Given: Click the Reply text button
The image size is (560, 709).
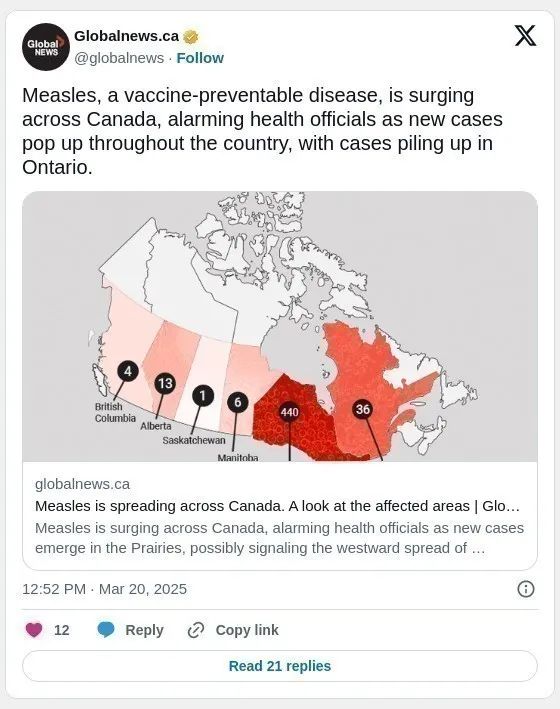Looking at the screenshot, I should [144, 630].
